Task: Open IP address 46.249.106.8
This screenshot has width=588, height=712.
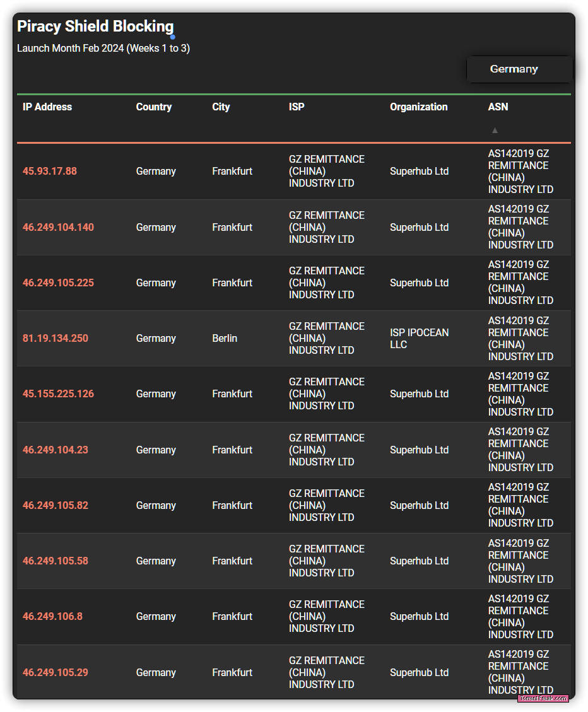Action: click(x=53, y=616)
